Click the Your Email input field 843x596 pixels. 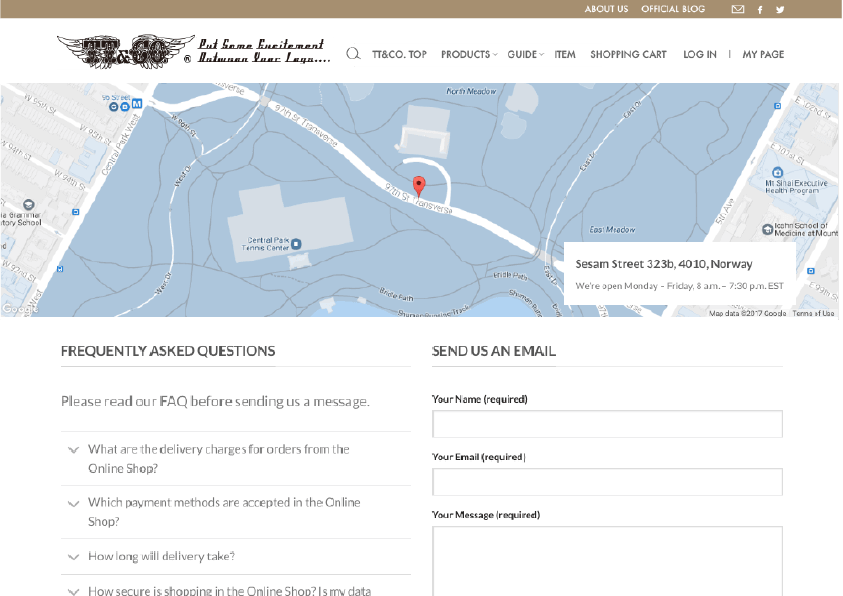pyautogui.click(x=607, y=482)
